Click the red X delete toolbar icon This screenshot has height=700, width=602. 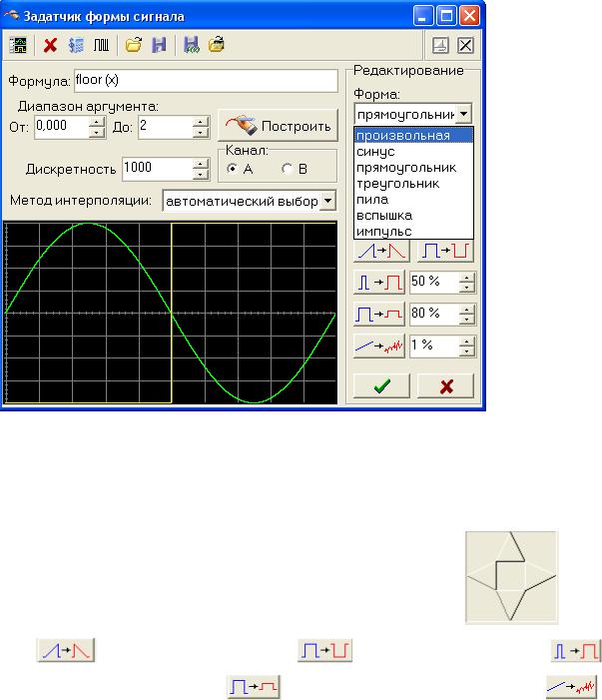tap(50, 45)
